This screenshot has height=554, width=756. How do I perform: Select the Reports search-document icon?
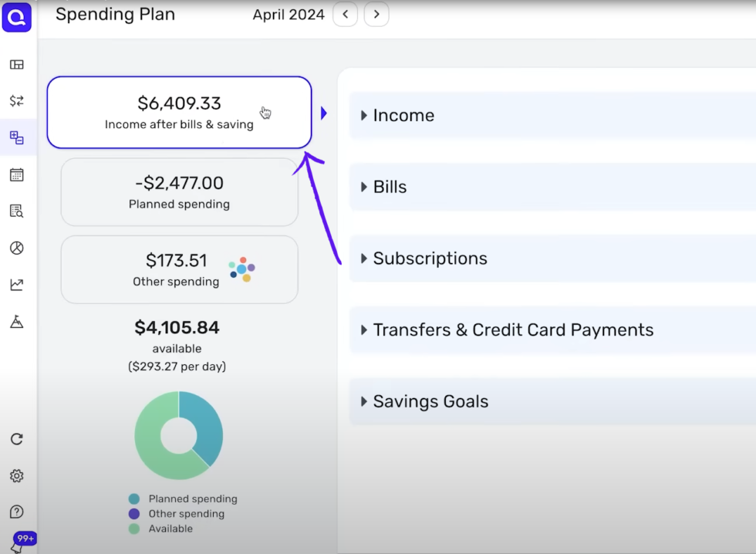(17, 210)
